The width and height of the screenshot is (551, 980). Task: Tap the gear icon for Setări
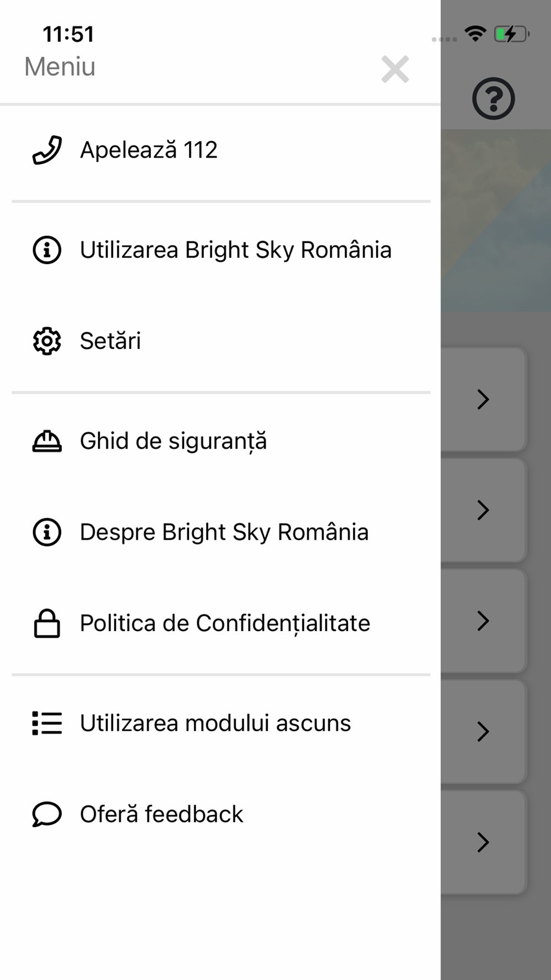tap(47, 341)
